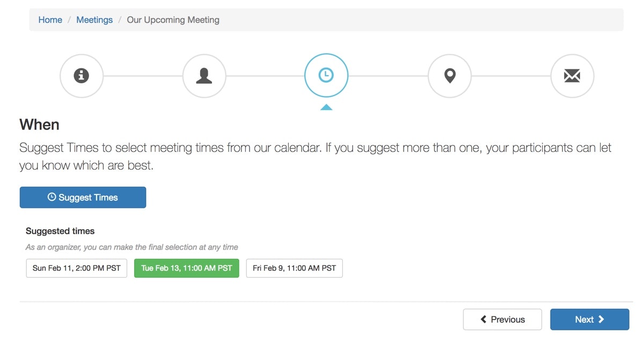Toggle the Fri Feb 9, 11:00 AM slot
The width and height of the screenshot is (644, 348).
point(294,268)
